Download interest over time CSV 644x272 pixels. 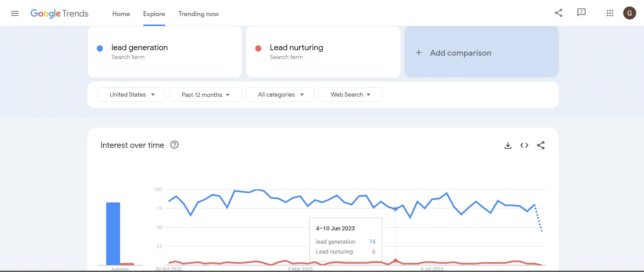coord(508,145)
